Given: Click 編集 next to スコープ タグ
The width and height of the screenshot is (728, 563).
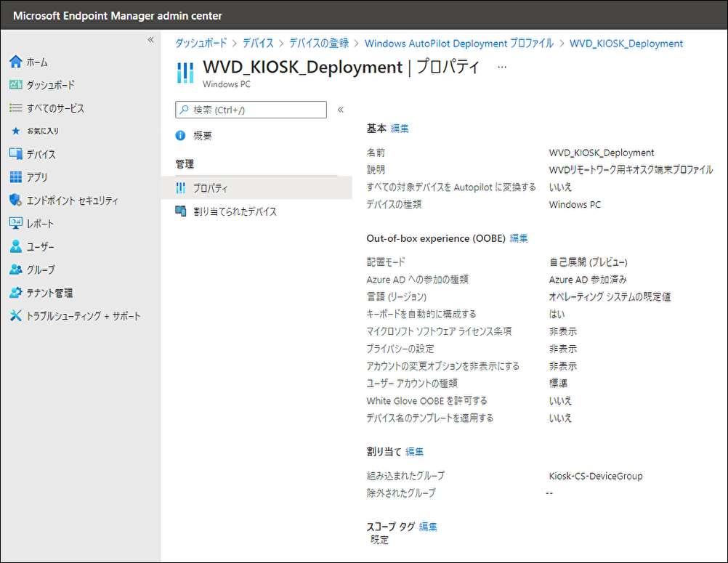Looking at the screenshot, I should tap(428, 527).
